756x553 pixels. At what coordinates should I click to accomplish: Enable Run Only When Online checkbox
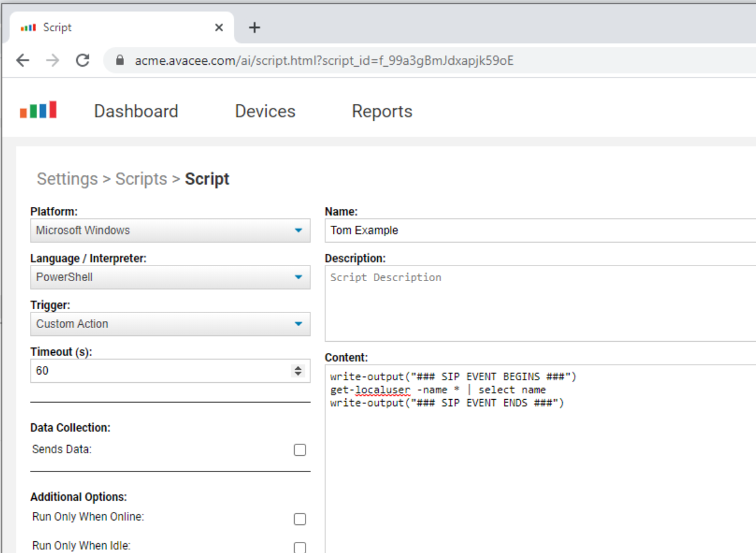click(300, 519)
